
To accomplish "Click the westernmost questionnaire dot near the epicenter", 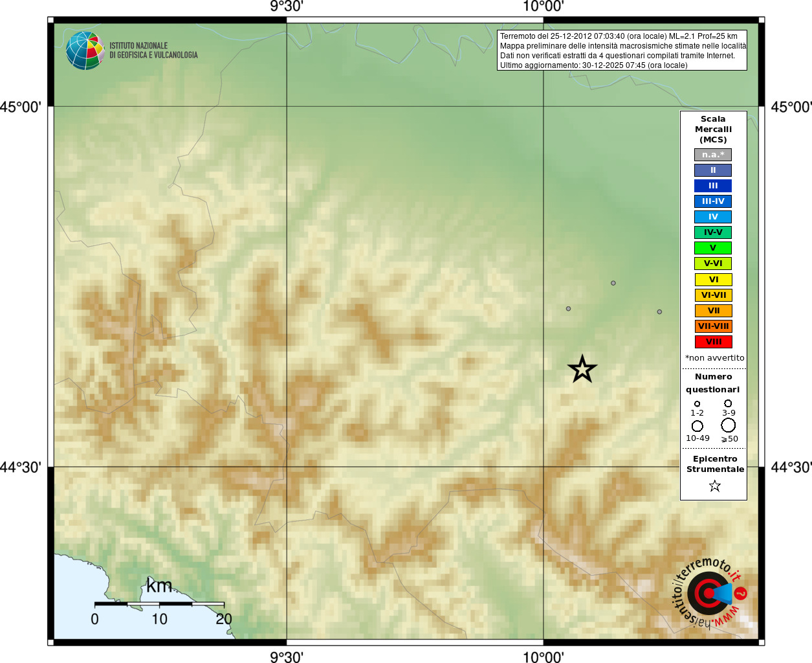I will click(x=568, y=309).
